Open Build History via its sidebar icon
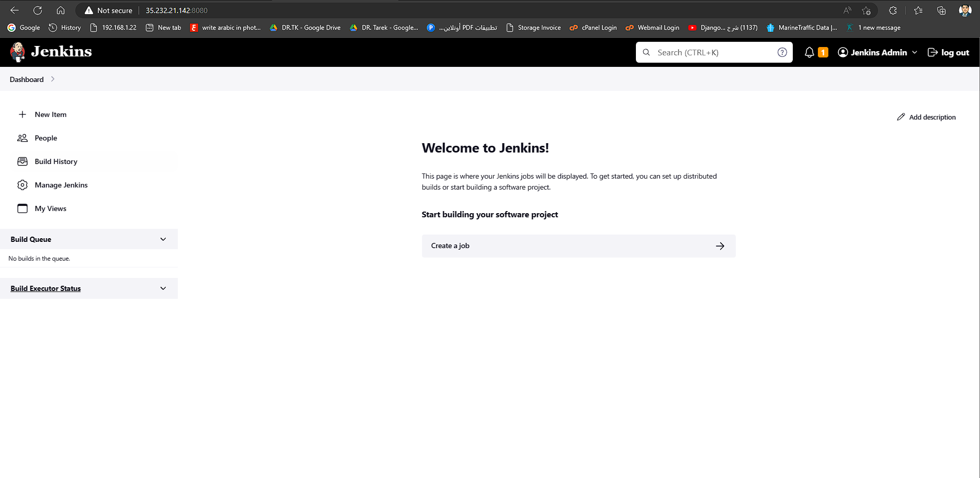980x478 pixels. point(22,161)
